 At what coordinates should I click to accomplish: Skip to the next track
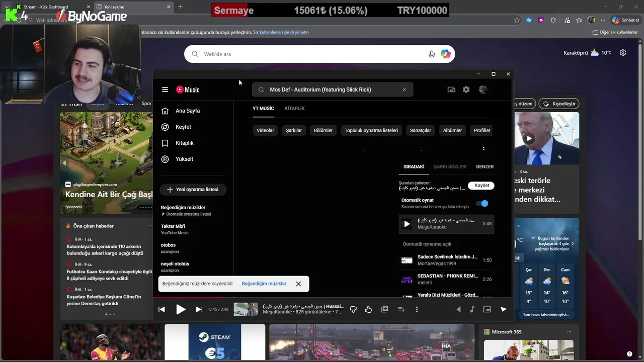point(199,310)
